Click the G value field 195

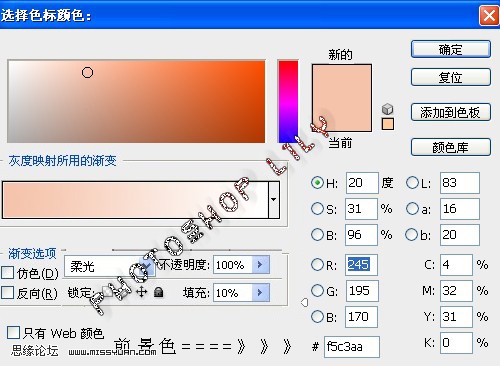[x=362, y=291]
